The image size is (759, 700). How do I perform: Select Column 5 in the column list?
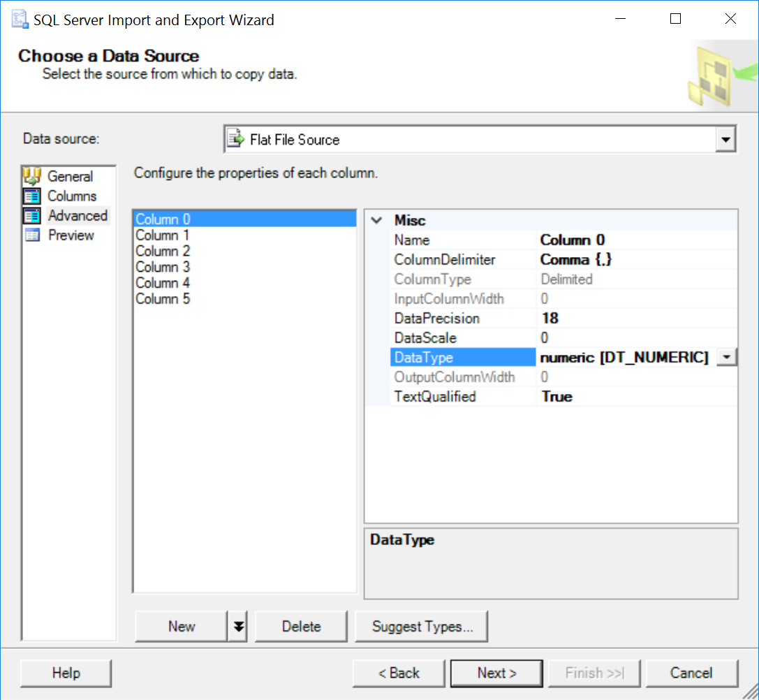163,299
